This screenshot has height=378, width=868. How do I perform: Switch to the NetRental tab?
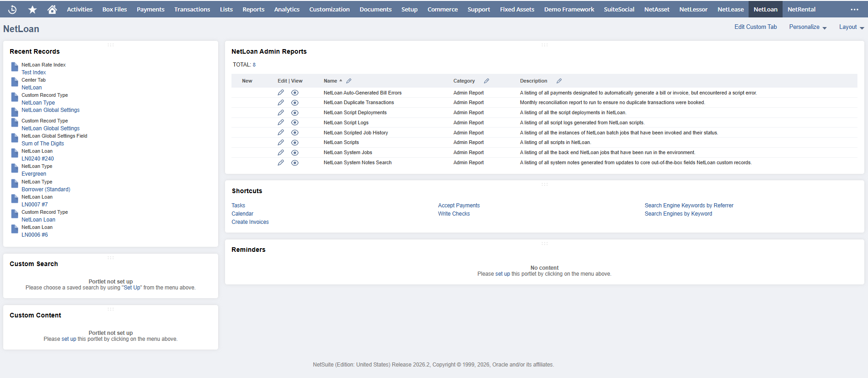click(801, 9)
